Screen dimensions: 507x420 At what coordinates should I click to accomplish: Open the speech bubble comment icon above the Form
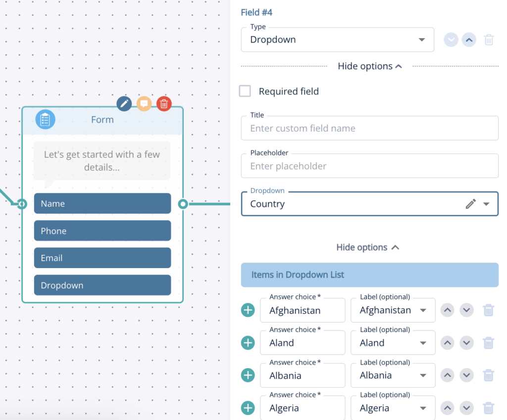coord(144,104)
